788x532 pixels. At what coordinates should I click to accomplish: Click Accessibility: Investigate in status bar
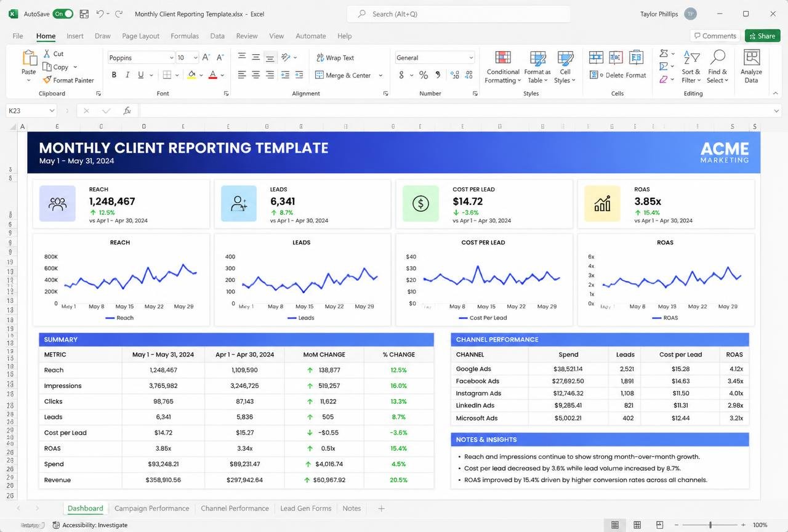click(x=90, y=525)
